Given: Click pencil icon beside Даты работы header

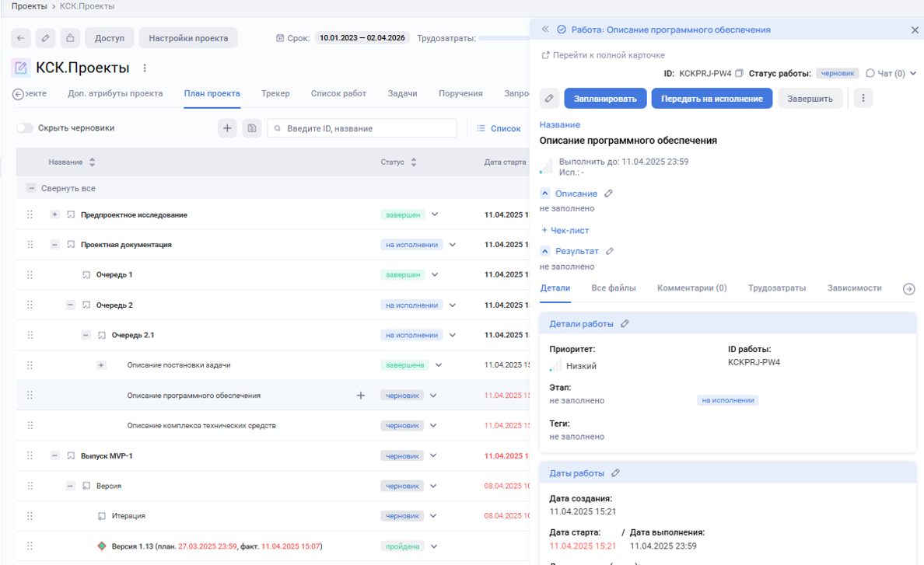Looking at the screenshot, I should click(x=615, y=473).
